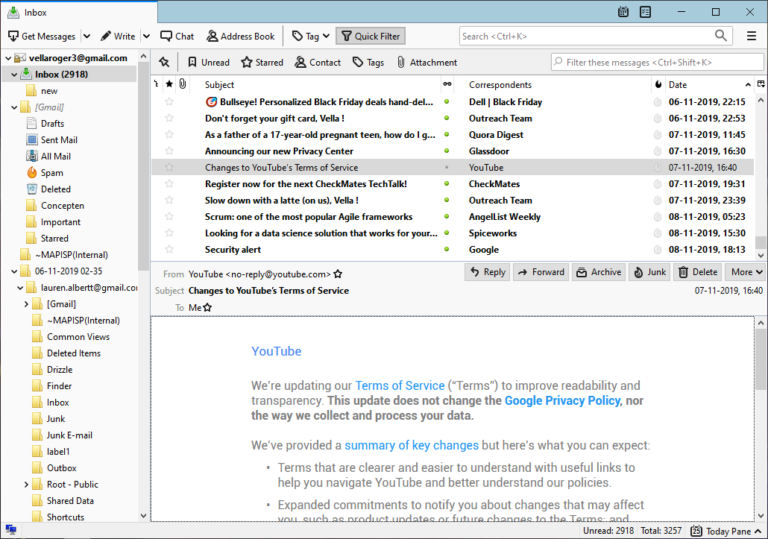Collapse the [Gmail] folder under vellaroger3
Image resolution: width=768 pixels, height=539 pixels.
[x=14, y=107]
